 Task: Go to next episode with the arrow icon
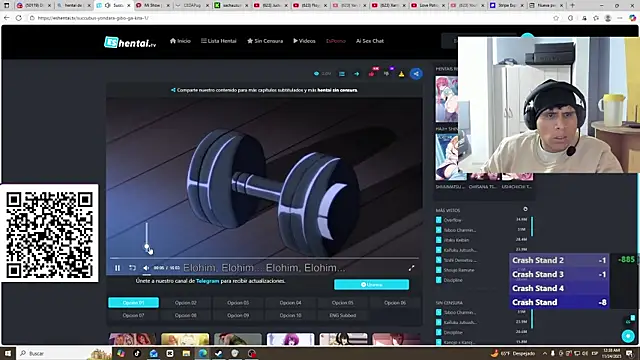[356, 74]
